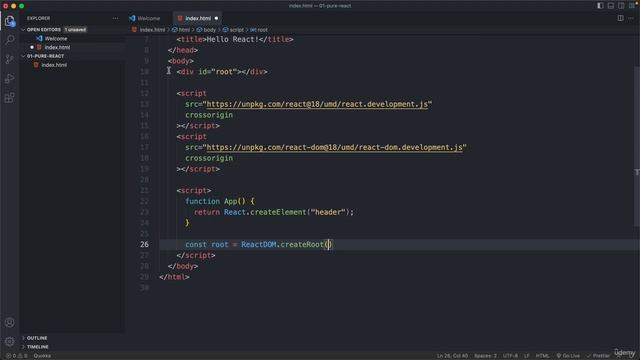The width and height of the screenshot is (640, 360).
Task: Click Customize Layout icon in title bar
Action: (631, 6)
